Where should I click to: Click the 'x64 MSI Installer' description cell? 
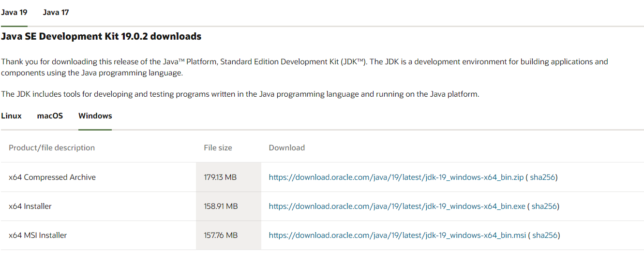[x=98, y=236]
